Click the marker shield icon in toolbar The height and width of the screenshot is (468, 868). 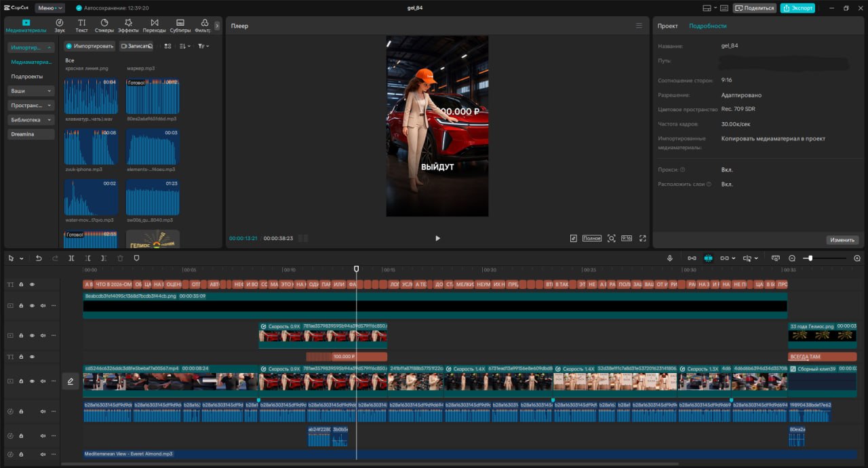[x=136, y=258]
